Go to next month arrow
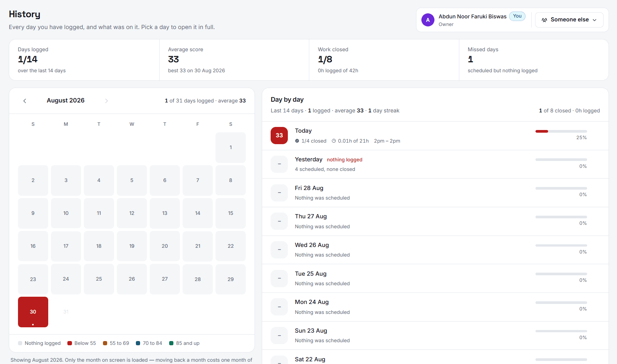The width and height of the screenshot is (617, 364). coord(106,101)
